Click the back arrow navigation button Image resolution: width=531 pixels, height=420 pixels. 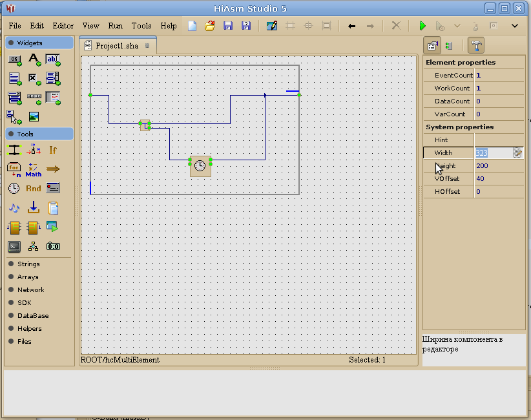pos(351,26)
